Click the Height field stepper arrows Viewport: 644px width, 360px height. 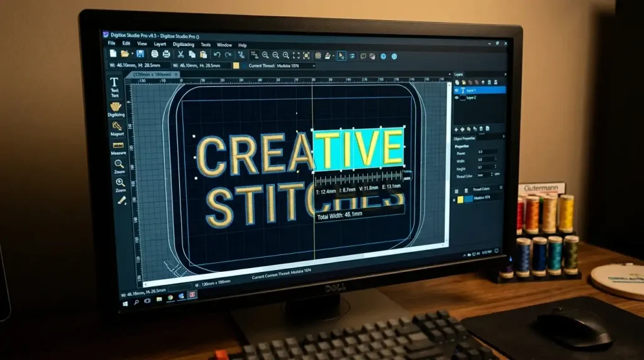pyautogui.click(x=496, y=166)
